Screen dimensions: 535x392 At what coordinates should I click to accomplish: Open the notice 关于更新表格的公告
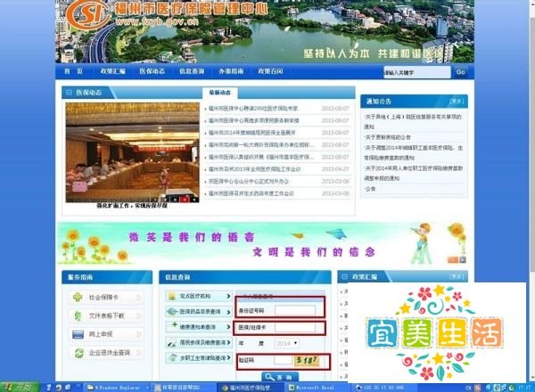point(388,137)
